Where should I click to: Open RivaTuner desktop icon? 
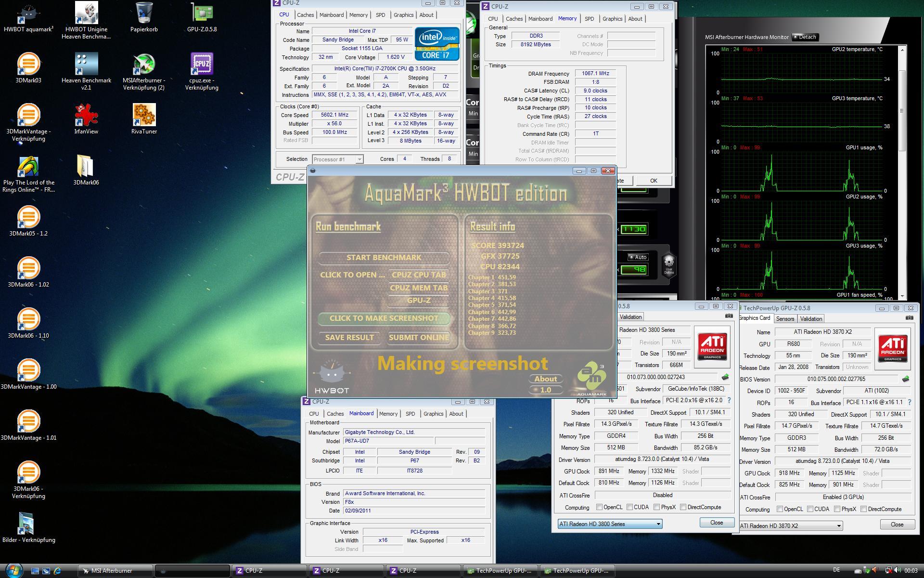[x=144, y=119]
